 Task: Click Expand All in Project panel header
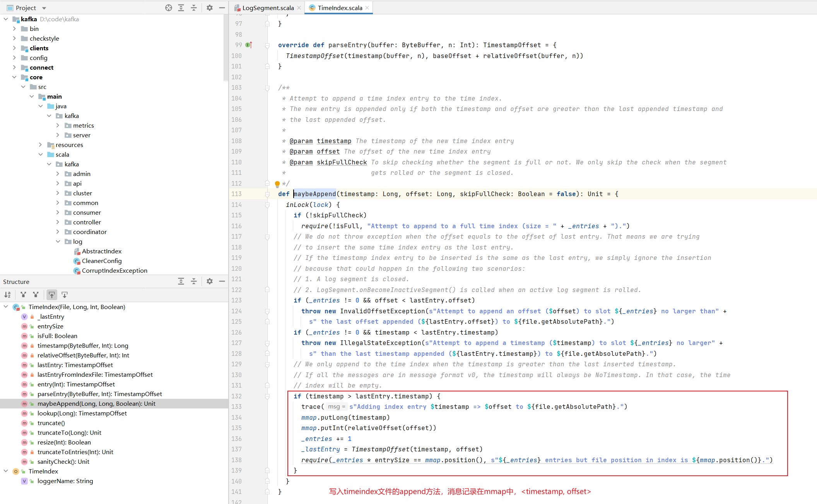[x=181, y=8]
